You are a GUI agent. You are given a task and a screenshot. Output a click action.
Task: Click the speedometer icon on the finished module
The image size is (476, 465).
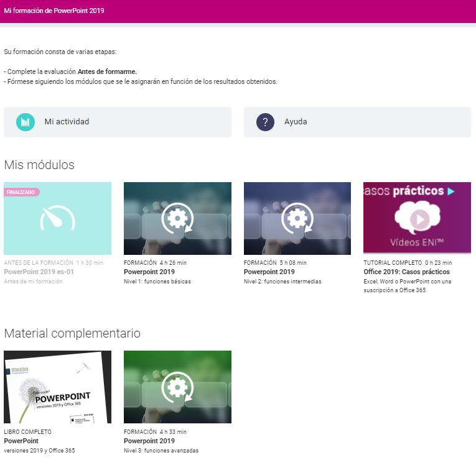click(x=57, y=218)
